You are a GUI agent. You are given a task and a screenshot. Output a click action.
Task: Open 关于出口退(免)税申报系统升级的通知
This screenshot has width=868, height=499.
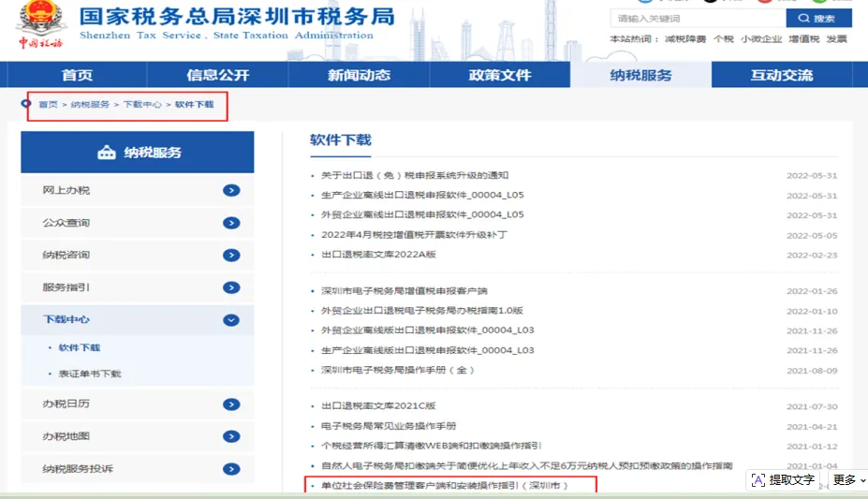(x=415, y=175)
